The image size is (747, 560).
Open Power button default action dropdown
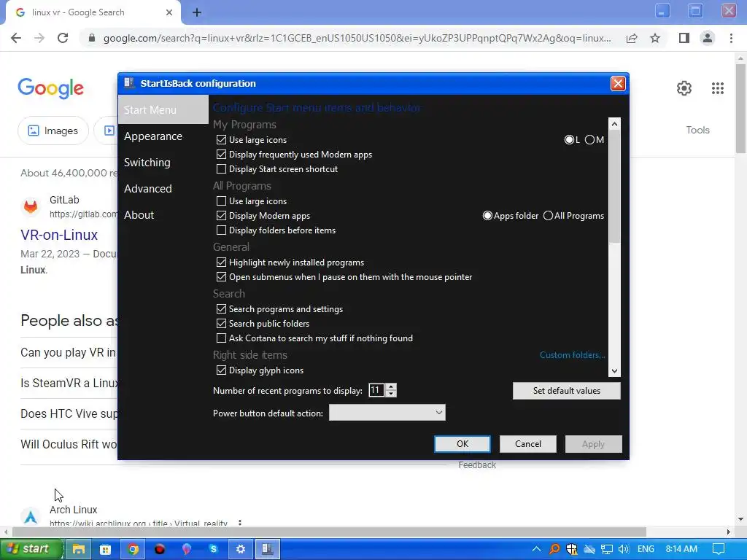(x=387, y=413)
